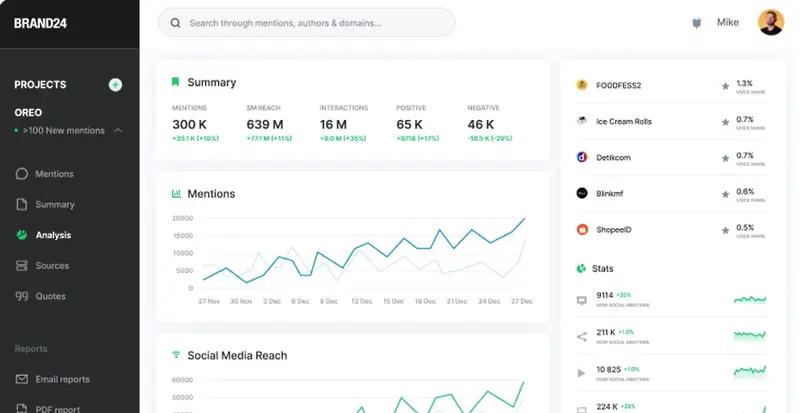
Task: Open the Sources sidebar item
Action: coord(52,266)
